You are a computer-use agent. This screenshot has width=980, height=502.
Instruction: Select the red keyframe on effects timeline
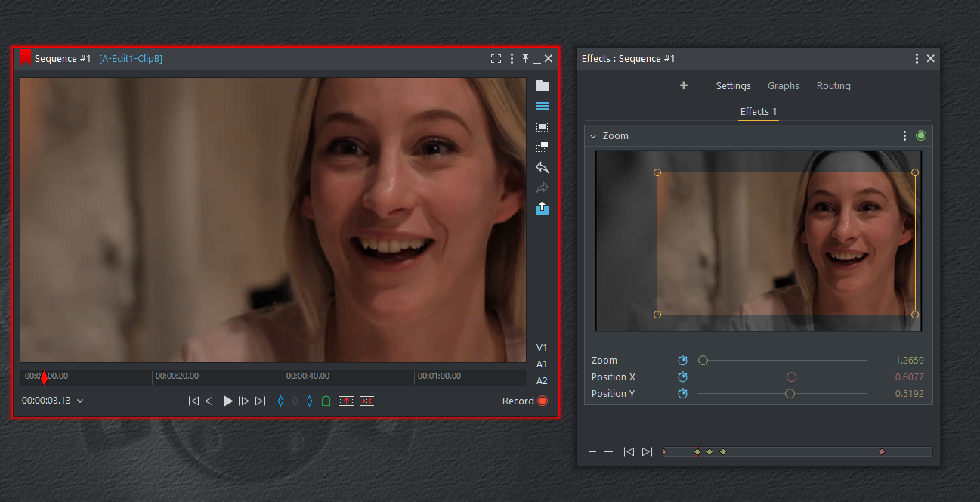pyautogui.click(x=882, y=452)
